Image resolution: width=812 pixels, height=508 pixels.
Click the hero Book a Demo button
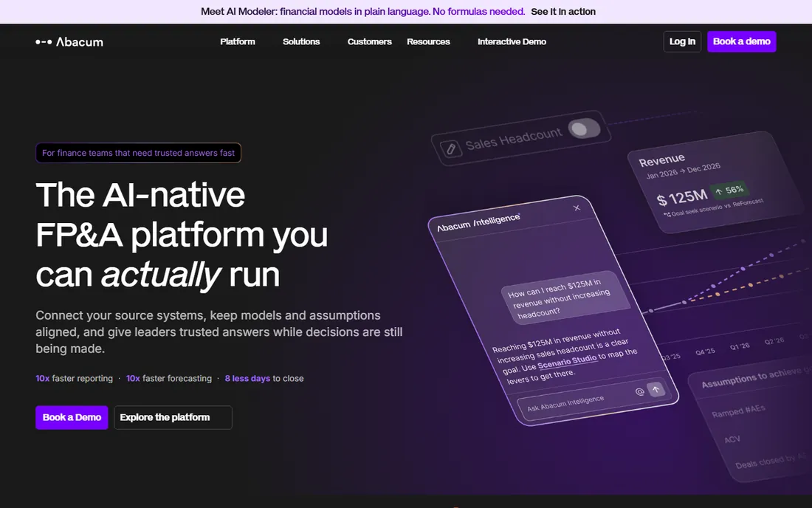click(72, 417)
